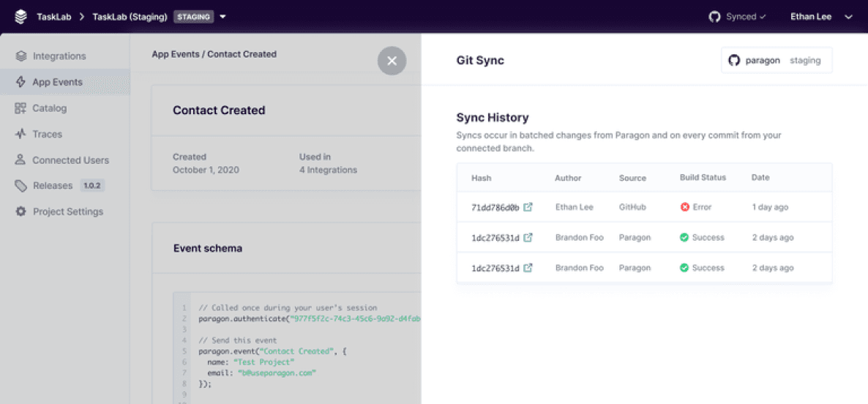Close the Git Sync panel
The height and width of the screenshot is (404, 868).
(392, 61)
